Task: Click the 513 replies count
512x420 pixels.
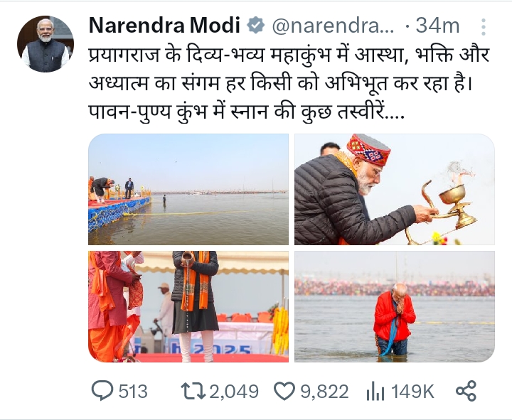Action: pyautogui.click(x=133, y=392)
